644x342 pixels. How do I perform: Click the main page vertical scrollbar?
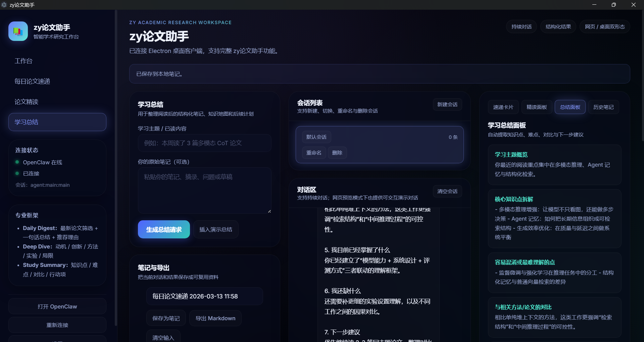pyautogui.click(x=643, y=75)
